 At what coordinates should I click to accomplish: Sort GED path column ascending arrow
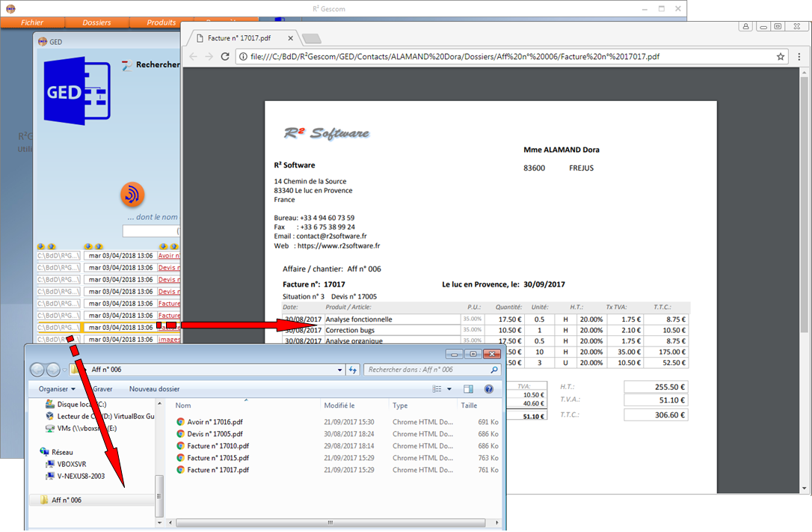[x=52, y=247]
